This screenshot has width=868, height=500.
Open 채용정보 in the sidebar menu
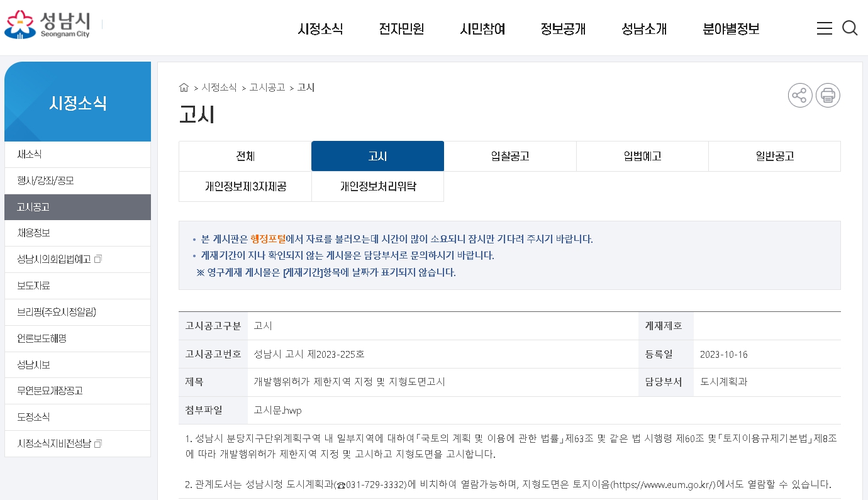tap(33, 233)
